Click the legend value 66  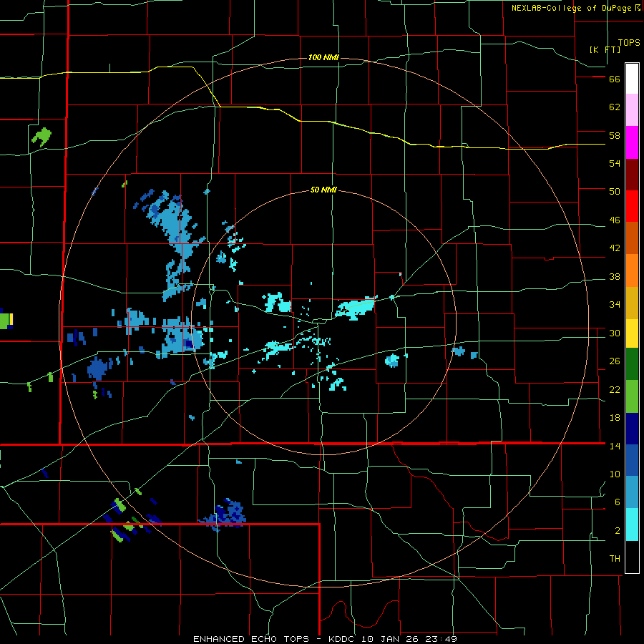(x=615, y=79)
